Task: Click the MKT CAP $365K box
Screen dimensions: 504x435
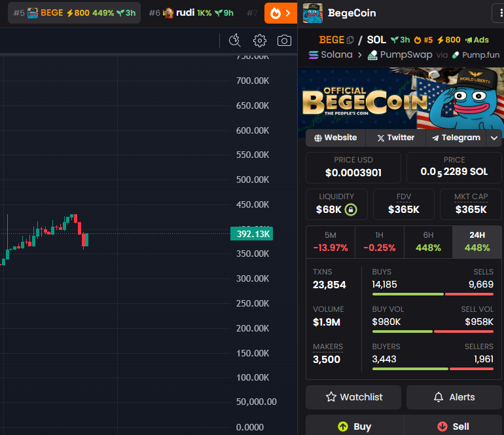Action: 471,204
